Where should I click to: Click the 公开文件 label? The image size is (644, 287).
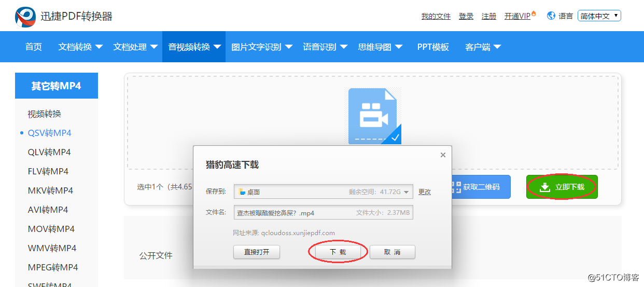click(156, 255)
